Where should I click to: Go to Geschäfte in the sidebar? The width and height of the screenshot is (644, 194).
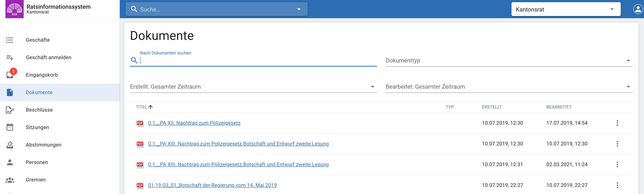(38, 40)
